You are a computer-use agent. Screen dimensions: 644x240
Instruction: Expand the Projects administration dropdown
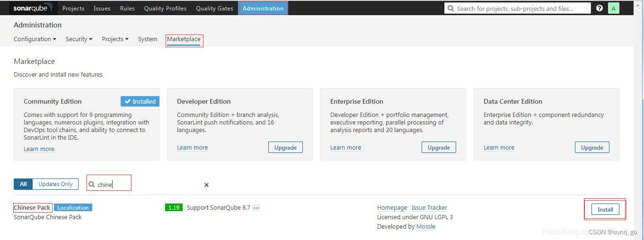[115, 39]
